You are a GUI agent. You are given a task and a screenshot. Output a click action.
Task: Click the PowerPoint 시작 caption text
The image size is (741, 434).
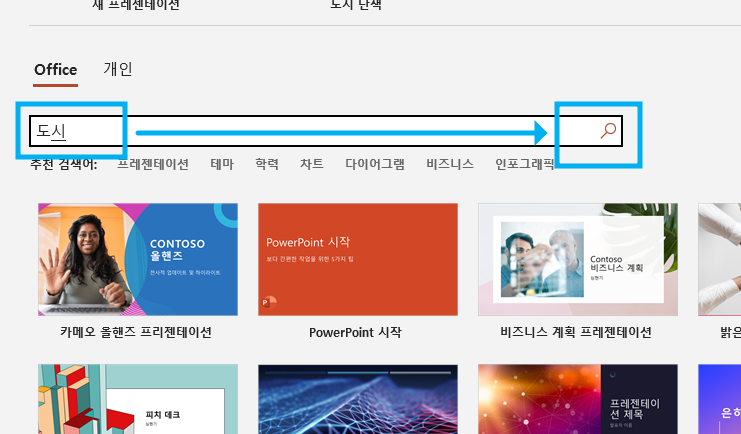pos(355,332)
